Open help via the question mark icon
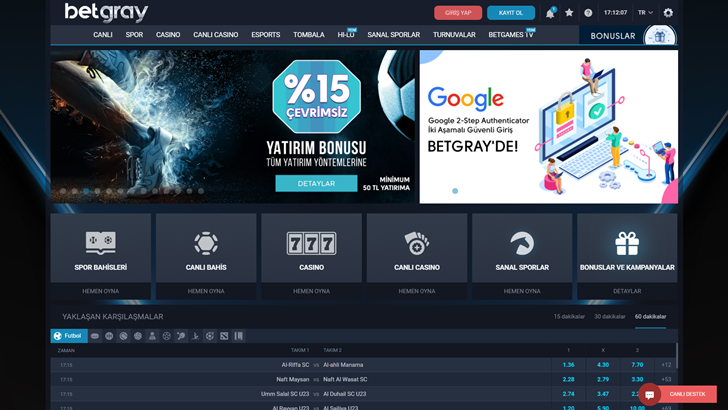Image resolution: width=728 pixels, height=410 pixels. (588, 13)
